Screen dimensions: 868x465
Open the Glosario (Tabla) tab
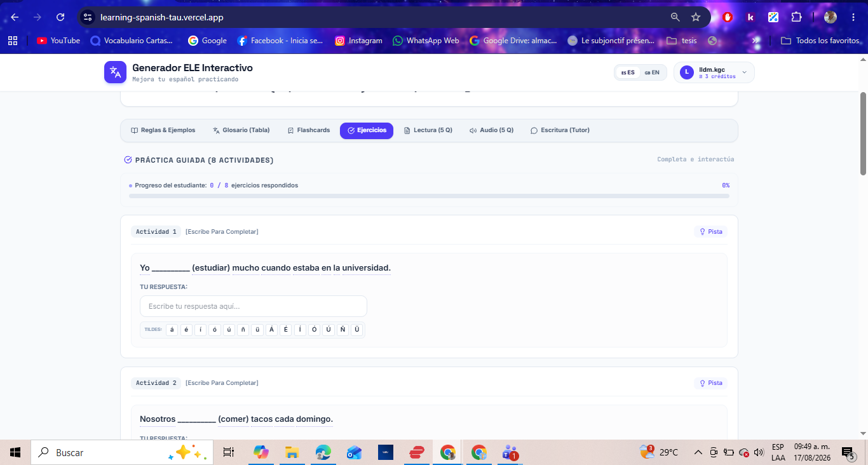(x=241, y=130)
